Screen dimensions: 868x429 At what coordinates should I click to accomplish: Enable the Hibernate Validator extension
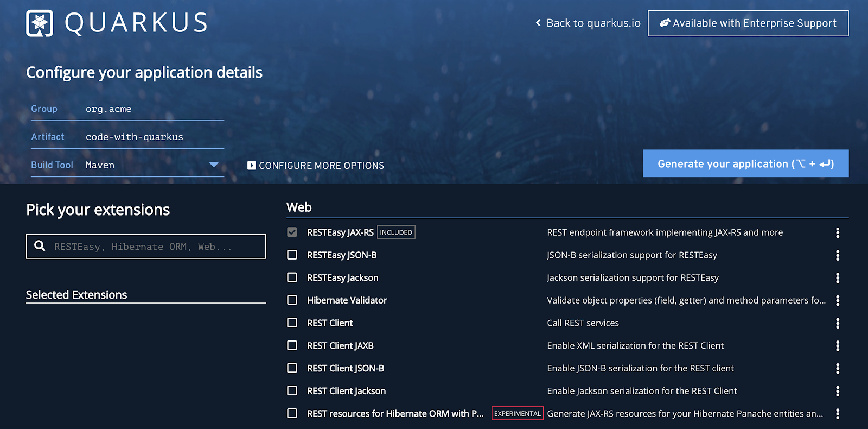[292, 300]
